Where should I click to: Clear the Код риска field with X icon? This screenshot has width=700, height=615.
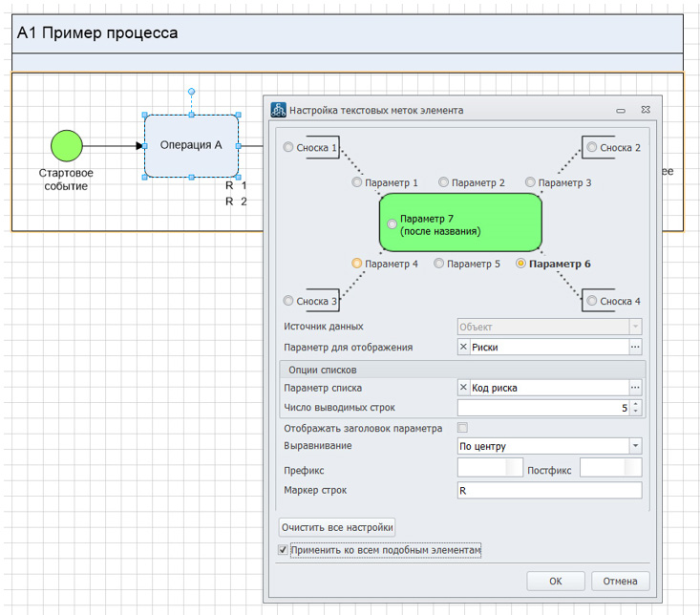tap(464, 388)
